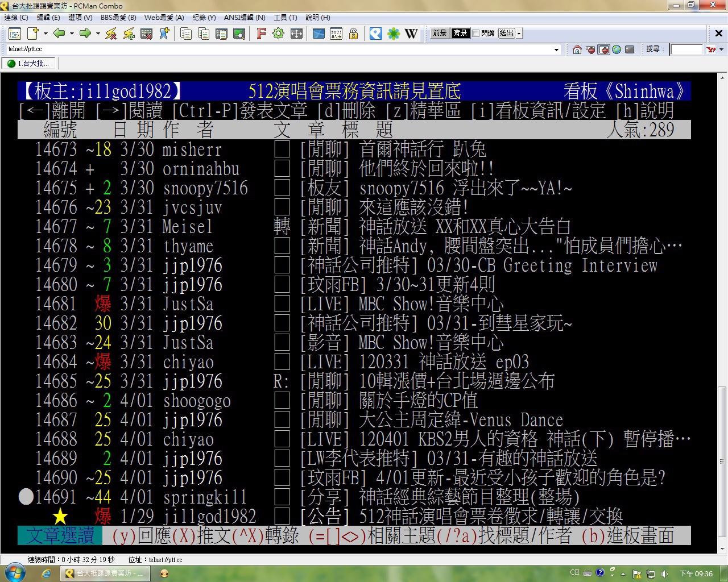This screenshot has height=582, width=728.
Task: Toggle the popup-blocker icon beside home
Action: [590, 49]
